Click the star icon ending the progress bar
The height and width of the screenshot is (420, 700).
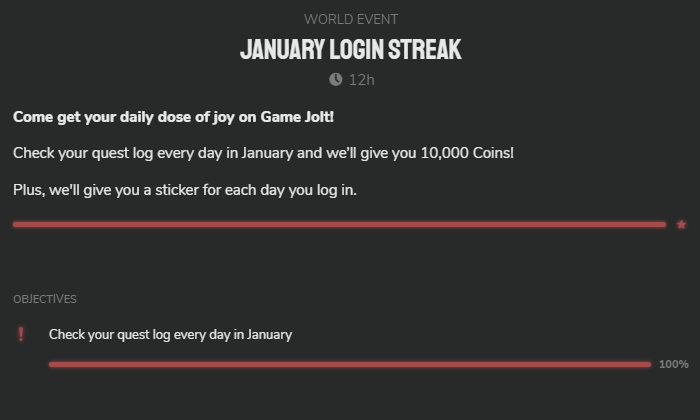(681, 225)
